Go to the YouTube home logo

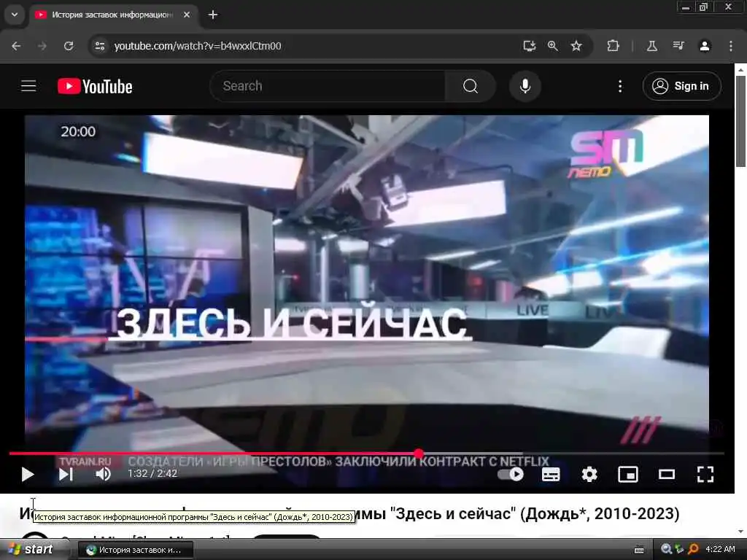tap(95, 86)
